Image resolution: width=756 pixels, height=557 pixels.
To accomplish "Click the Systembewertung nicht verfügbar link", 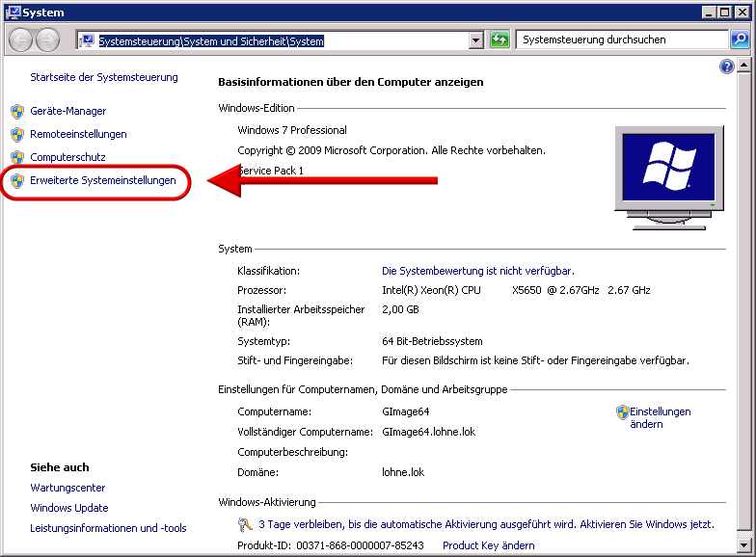I will [x=477, y=271].
